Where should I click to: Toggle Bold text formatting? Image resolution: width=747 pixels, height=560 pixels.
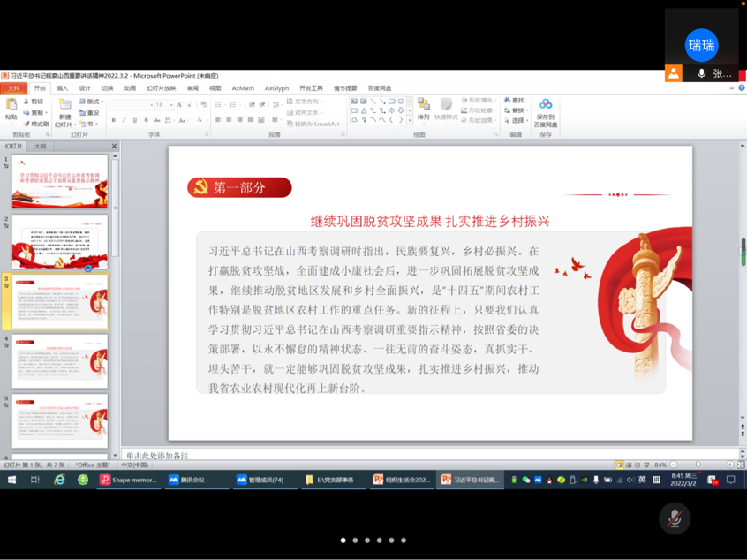[114, 121]
